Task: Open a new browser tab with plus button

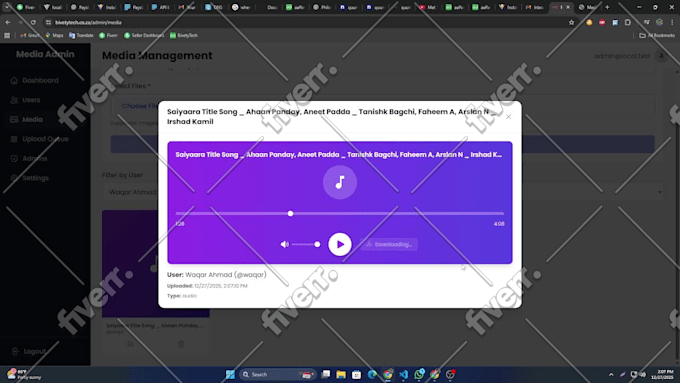Action: [607, 7]
